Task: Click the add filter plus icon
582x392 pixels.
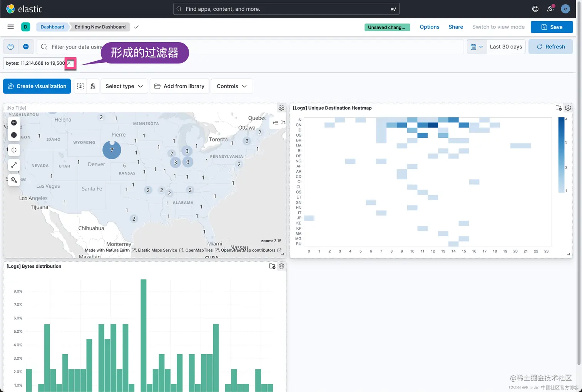Action: pyautogui.click(x=26, y=47)
